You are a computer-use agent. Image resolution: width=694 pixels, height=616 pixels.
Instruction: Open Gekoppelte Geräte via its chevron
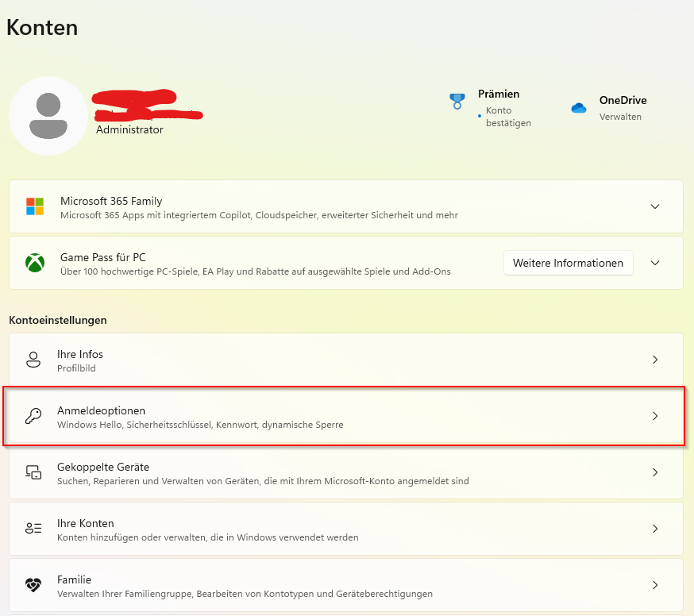(x=655, y=472)
